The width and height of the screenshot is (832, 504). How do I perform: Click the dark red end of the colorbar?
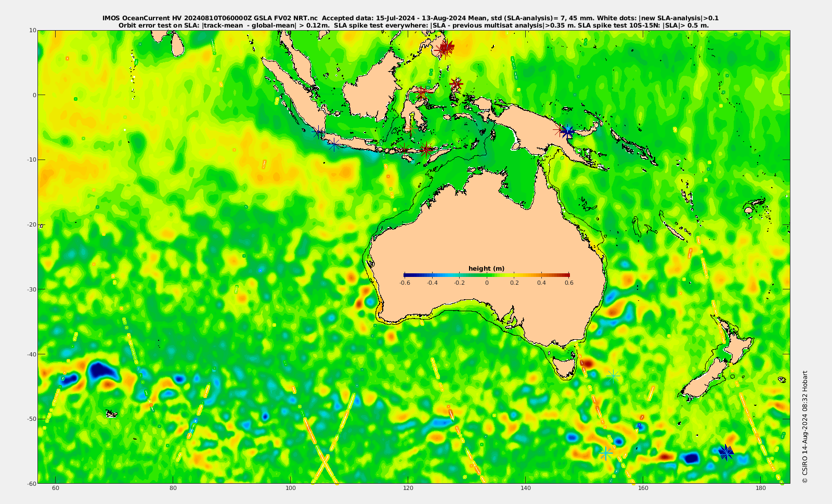click(566, 275)
